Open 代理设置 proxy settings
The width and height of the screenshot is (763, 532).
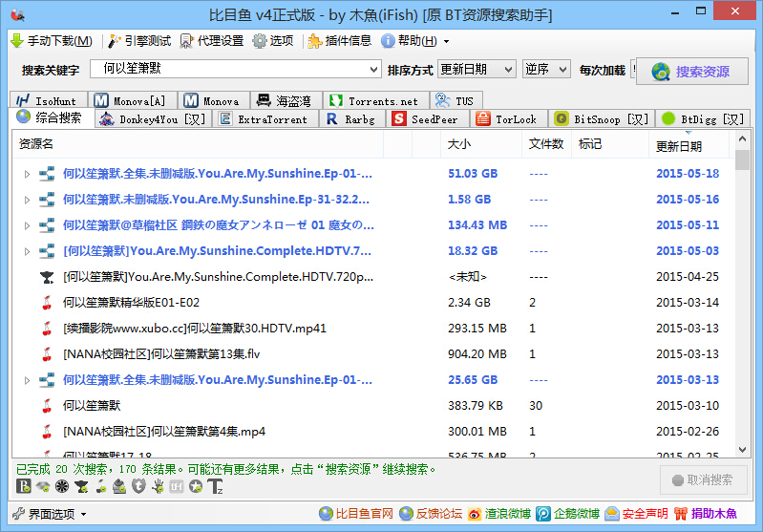click(x=212, y=41)
